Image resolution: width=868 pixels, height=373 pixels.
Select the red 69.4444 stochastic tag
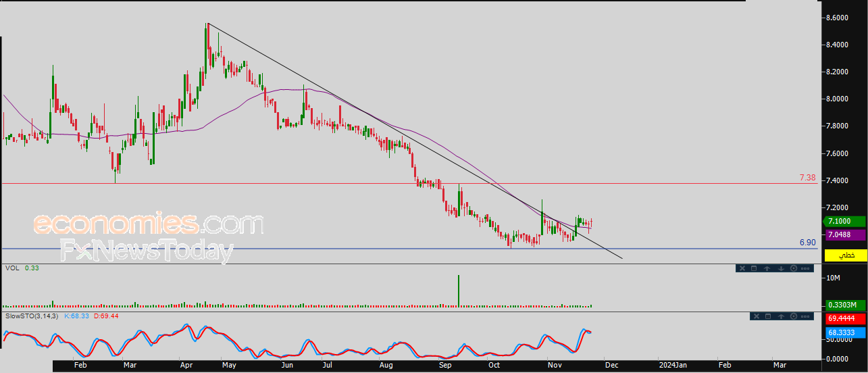846,318
